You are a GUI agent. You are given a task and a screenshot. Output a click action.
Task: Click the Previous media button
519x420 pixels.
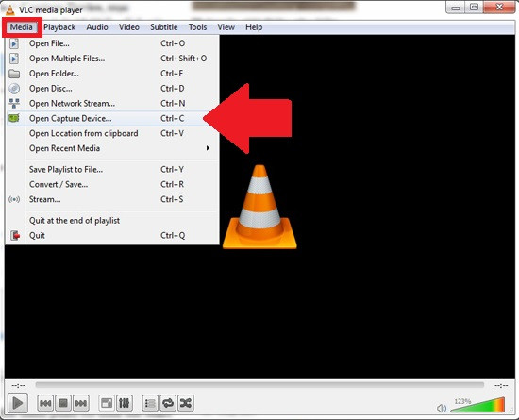click(45, 403)
